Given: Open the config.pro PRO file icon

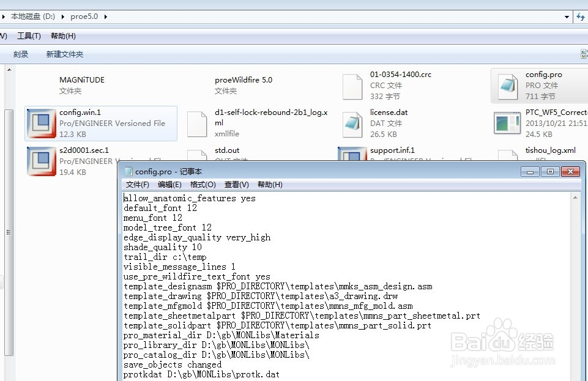Looking at the screenshot, I should coord(508,86).
